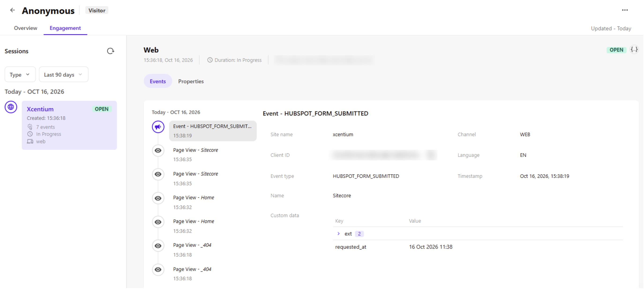The image size is (644, 289).
Task: Select the HUBSPOT_FORM_SUBMIT event entry
Action: click(x=213, y=131)
